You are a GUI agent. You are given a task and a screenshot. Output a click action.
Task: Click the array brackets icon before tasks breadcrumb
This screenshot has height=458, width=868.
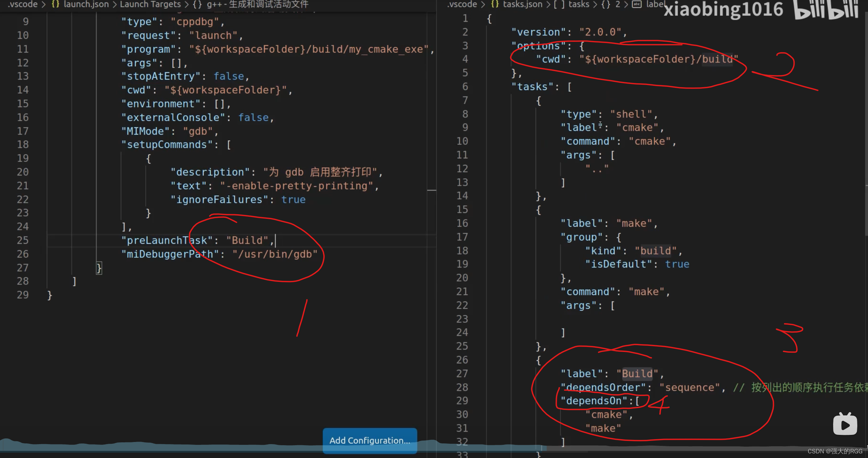click(559, 4)
